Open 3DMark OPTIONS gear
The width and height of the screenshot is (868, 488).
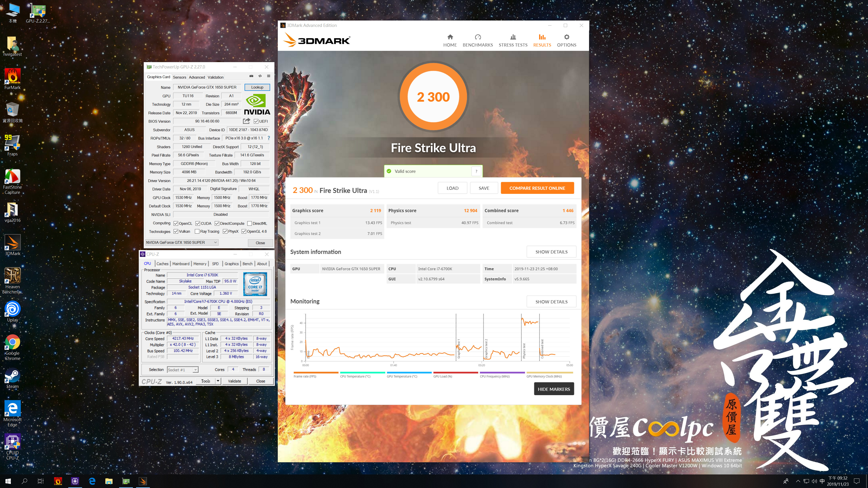pyautogui.click(x=566, y=40)
